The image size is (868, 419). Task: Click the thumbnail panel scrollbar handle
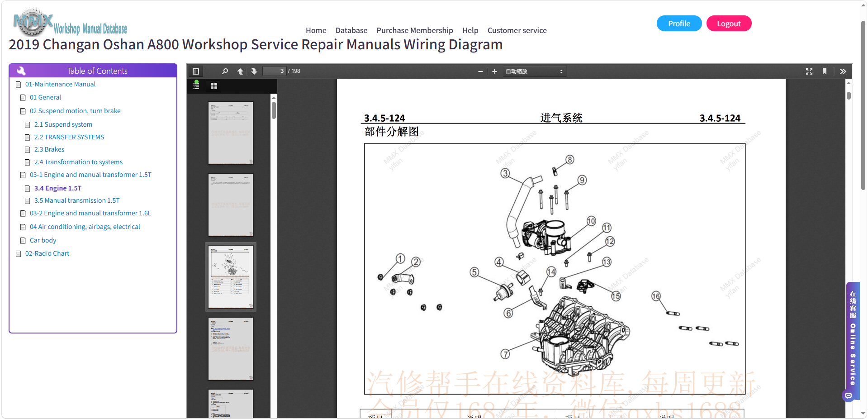point(274,110)
